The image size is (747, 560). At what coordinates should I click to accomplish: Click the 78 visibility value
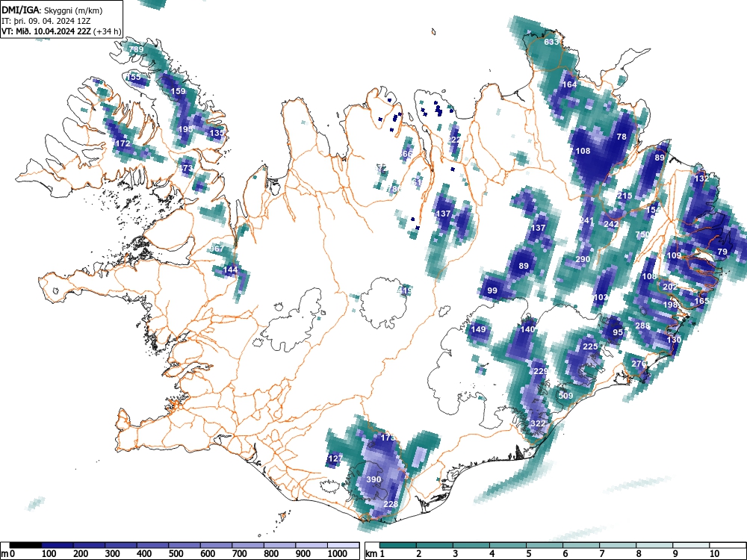point(622,137)
